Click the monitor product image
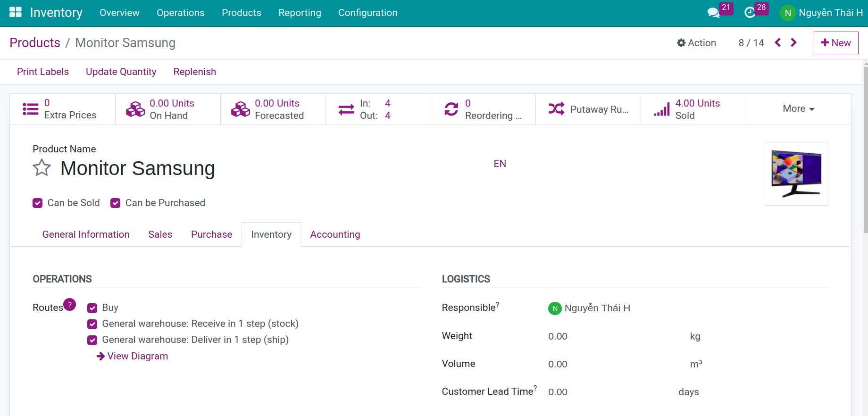This screenshot has height=416, width=868. (x=796, y=174)
